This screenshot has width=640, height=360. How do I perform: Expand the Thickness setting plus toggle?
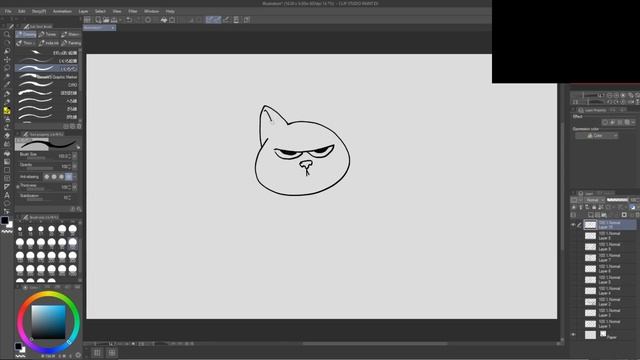[x=18, y=187]
